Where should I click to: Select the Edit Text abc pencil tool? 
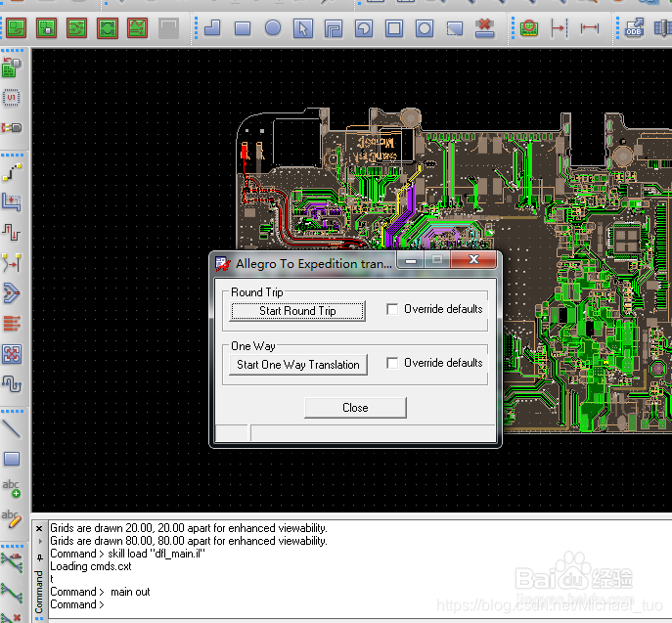pos(12,519)
